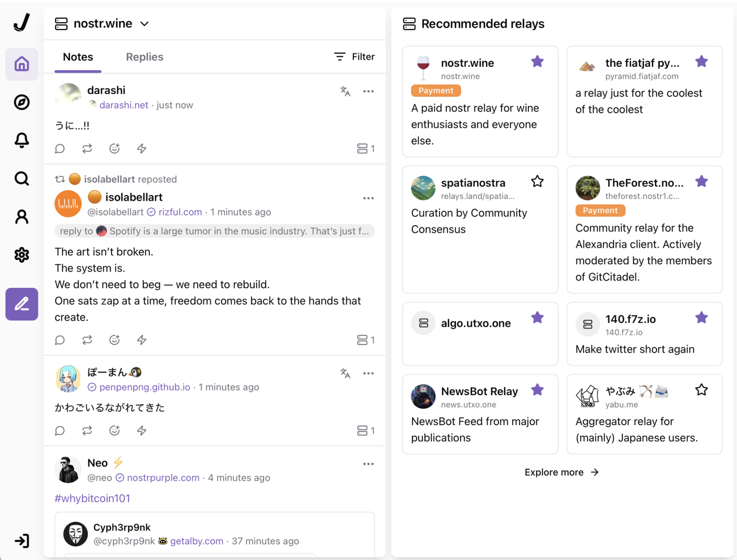Open the Filter options
The image size is (737, 560).
[x=354, y=57]
